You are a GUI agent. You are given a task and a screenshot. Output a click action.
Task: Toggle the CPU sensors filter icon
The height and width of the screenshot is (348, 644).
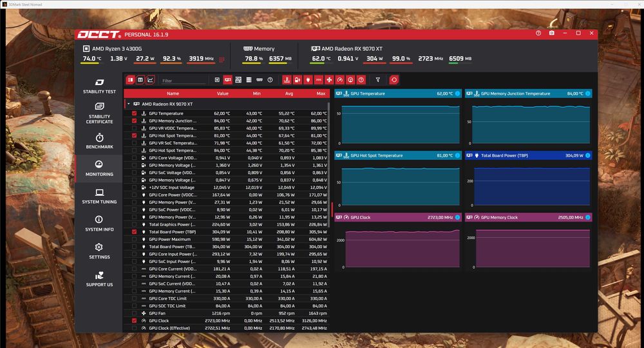217,80
